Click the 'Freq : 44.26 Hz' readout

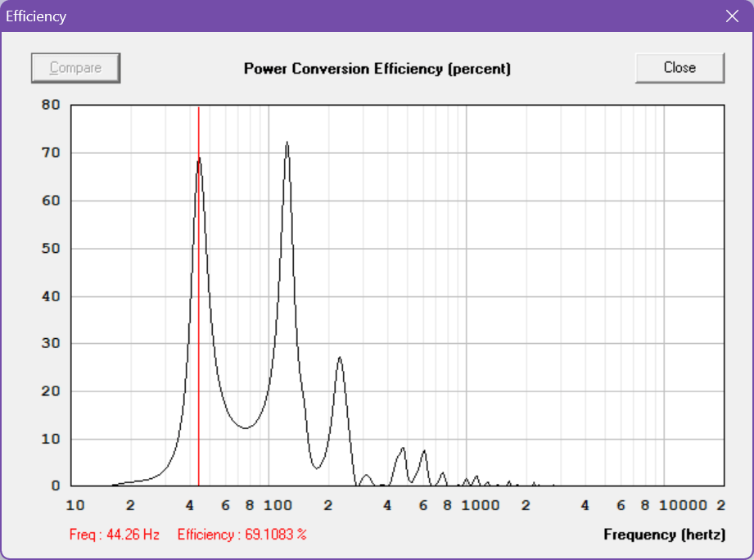point(115,535)
